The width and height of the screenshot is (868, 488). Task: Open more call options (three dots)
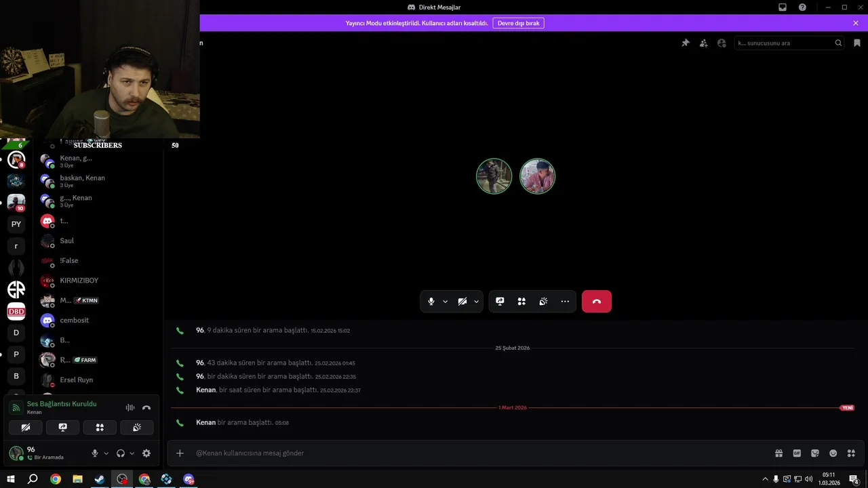565,302
